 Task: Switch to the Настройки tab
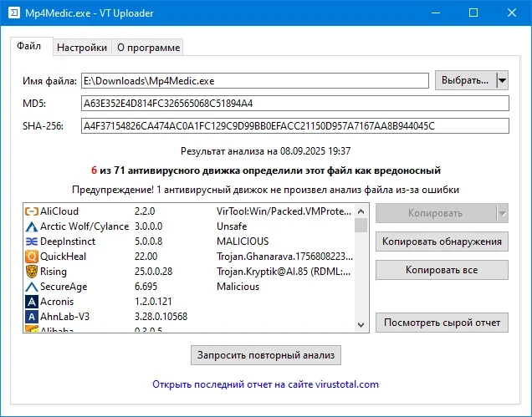[x=82, y=48]
